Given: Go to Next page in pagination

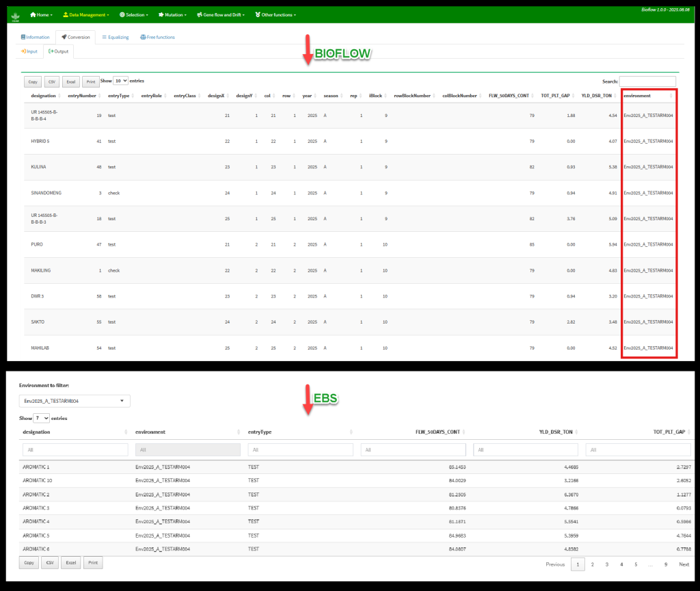Looking at the screenshot, I should click(684, 564).
